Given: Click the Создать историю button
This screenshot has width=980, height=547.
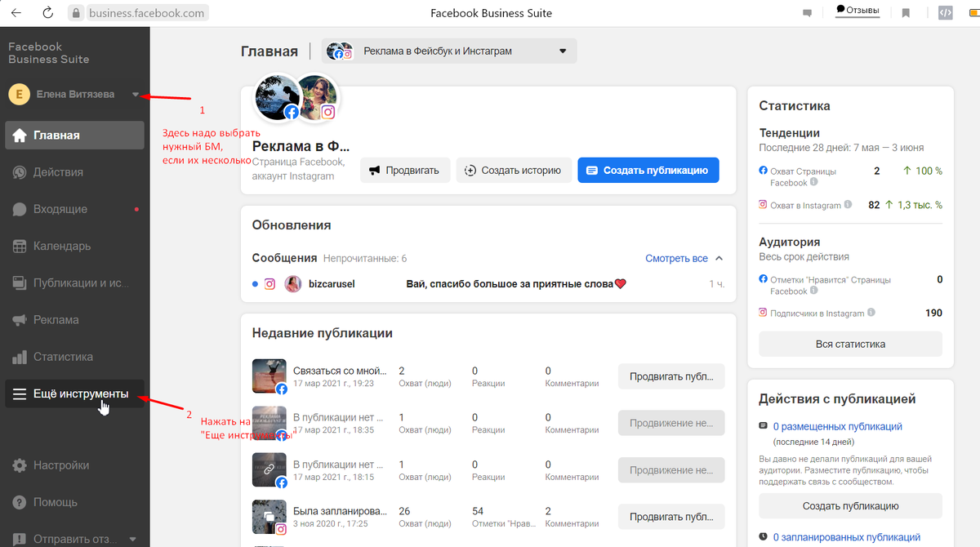Looking at the screenshot, I should click(514, 171).
